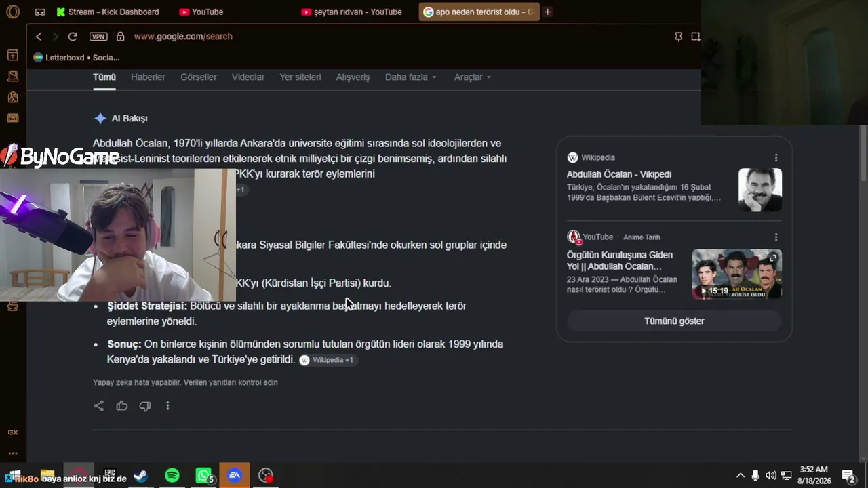Switch to şeytan rıdvan - YouTube tab

(351, 12)
